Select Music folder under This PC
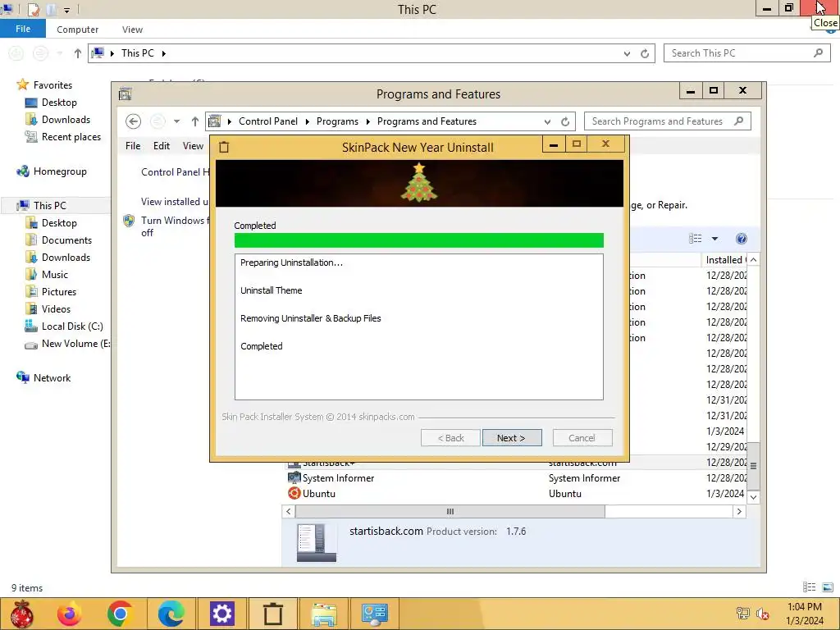 coord(55,274)
